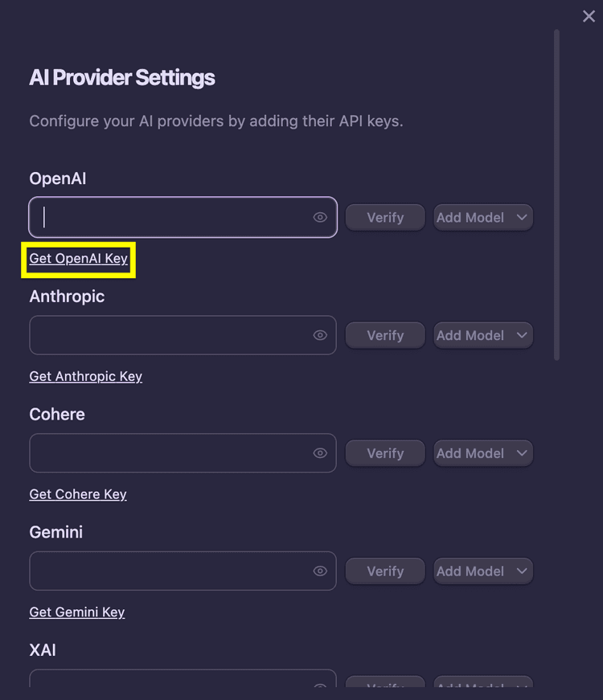
Task: Unmask the Gemini API key eye icon
Action: click(x=320, y=571)
